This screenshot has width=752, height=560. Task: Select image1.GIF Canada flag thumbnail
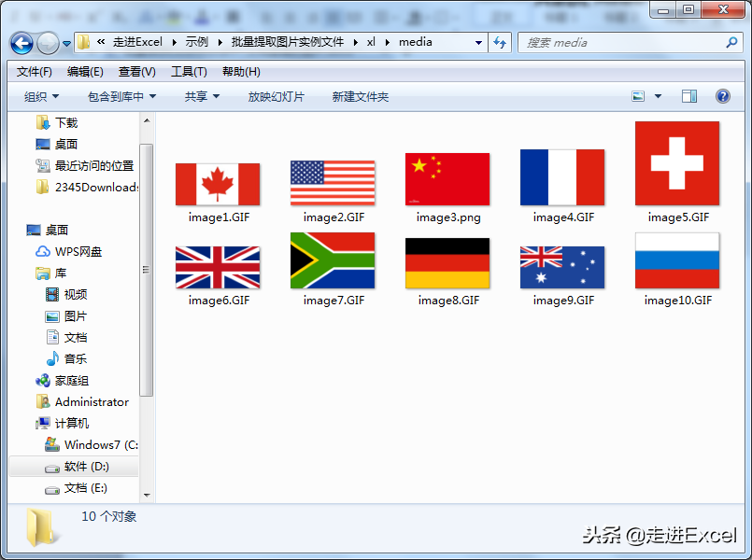tap(218, 185)
